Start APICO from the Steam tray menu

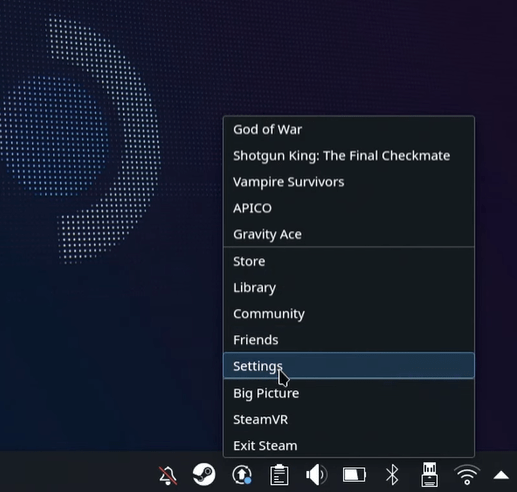pyautogui.click(x=349, y=208)
